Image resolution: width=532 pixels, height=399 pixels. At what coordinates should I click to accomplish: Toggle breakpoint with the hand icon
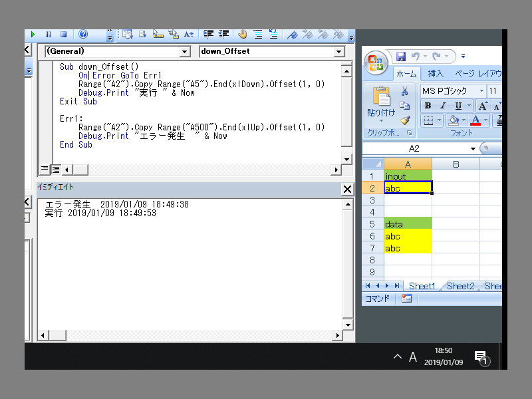point(242,35)
